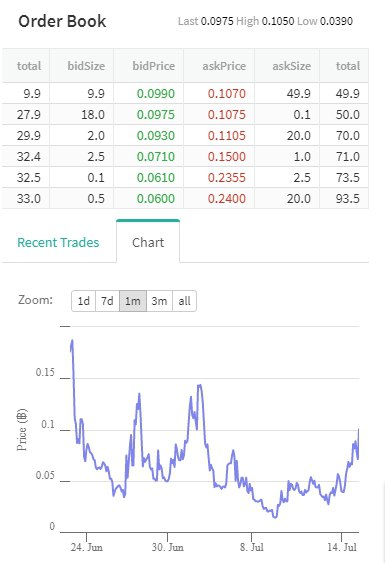Click the Price (฿) axis title

coord(22,429)
